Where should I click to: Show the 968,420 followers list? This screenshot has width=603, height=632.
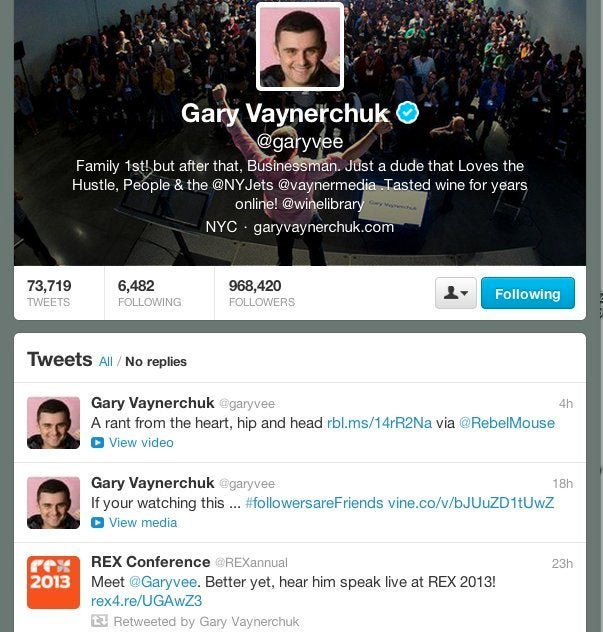(262, 293)
